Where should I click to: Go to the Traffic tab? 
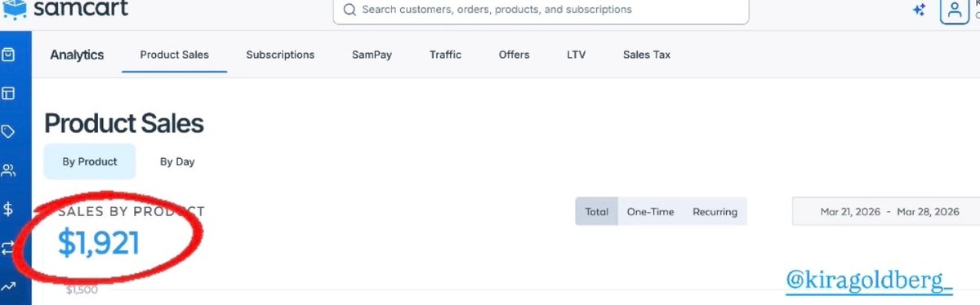point(445,55)
